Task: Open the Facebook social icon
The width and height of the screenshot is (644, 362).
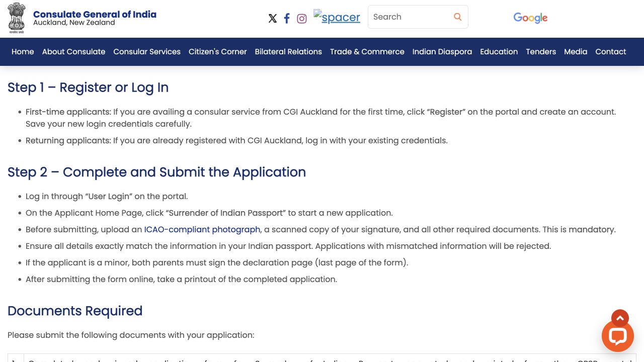Action: [x=287, y=19]
